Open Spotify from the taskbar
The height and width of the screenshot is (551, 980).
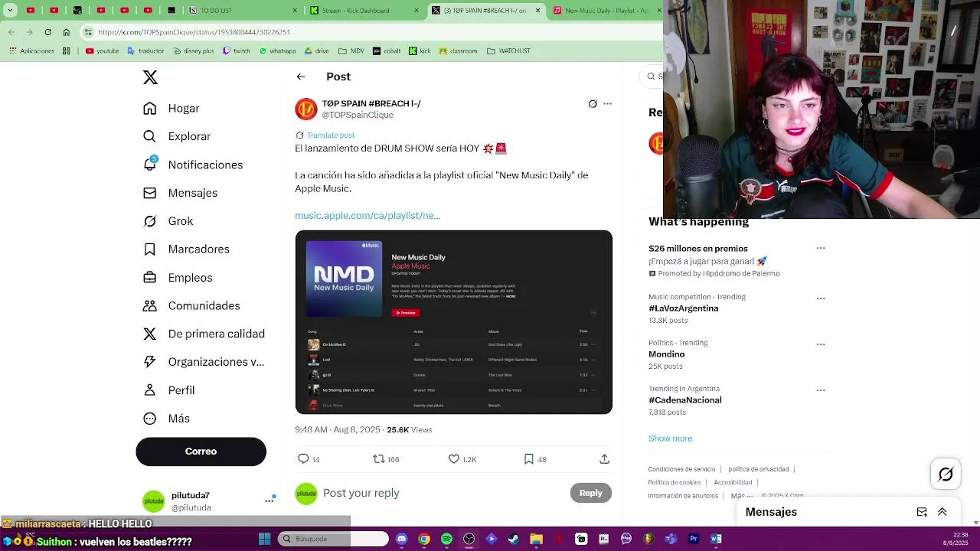tap(446, 539)
